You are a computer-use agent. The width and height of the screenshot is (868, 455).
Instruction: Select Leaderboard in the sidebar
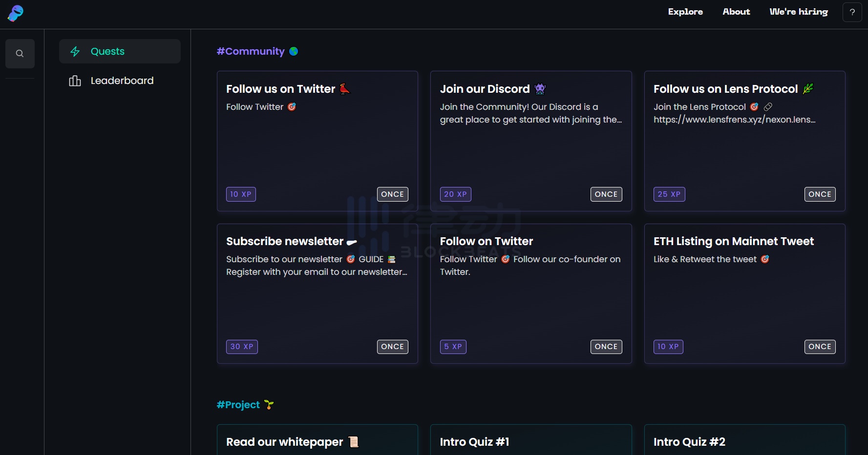pos(122,81)
